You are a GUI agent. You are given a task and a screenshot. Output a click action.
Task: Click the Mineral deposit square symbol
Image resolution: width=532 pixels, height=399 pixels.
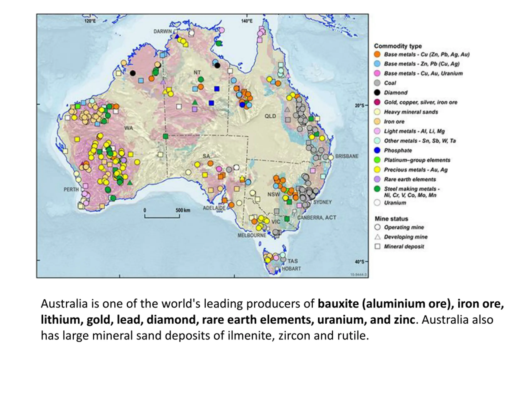tap(377, 246)
